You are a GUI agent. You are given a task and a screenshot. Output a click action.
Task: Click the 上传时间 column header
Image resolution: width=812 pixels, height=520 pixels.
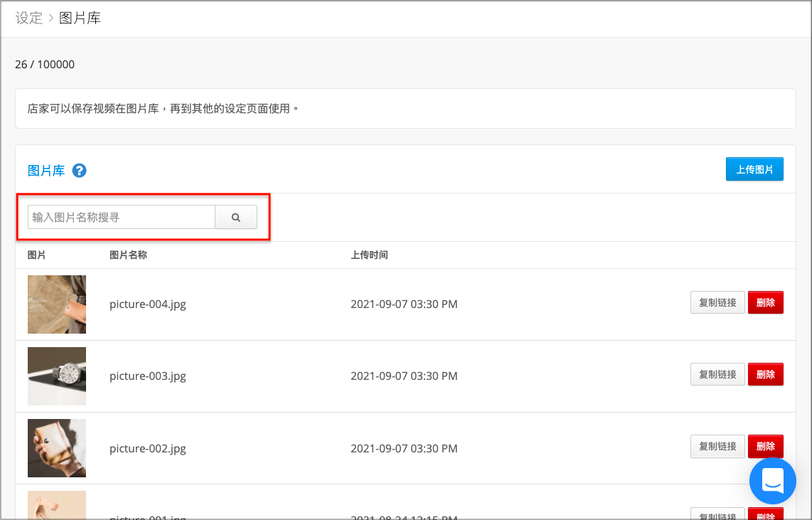(369, 255)
